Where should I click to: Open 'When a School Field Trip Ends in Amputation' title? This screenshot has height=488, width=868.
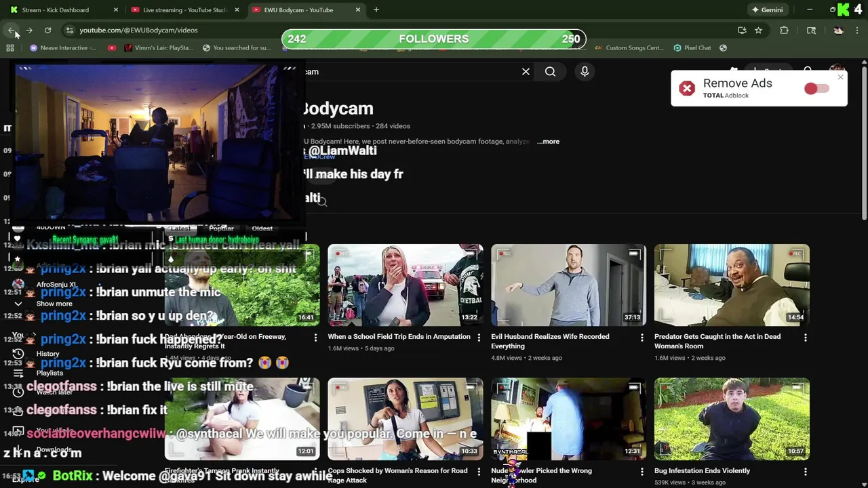tap(399, 336)
